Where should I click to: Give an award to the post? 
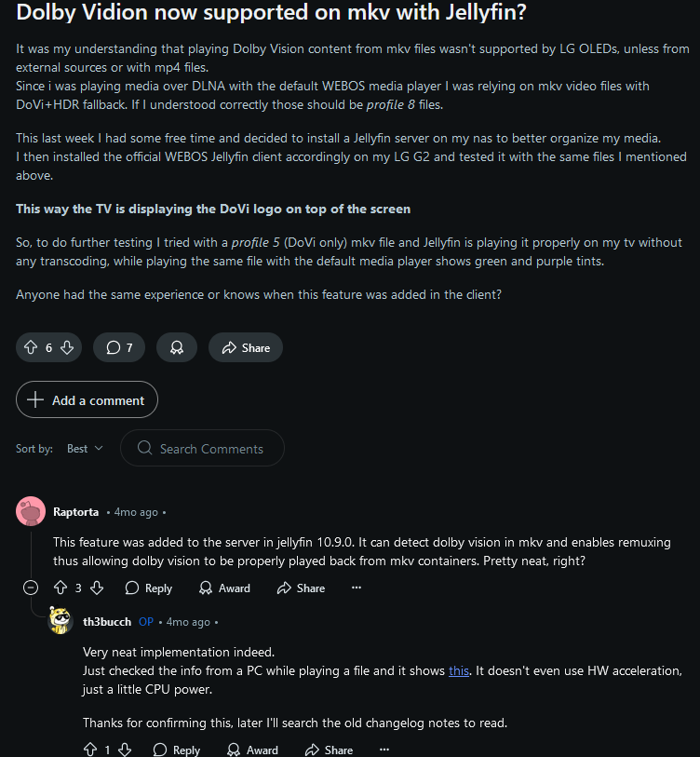176,347
